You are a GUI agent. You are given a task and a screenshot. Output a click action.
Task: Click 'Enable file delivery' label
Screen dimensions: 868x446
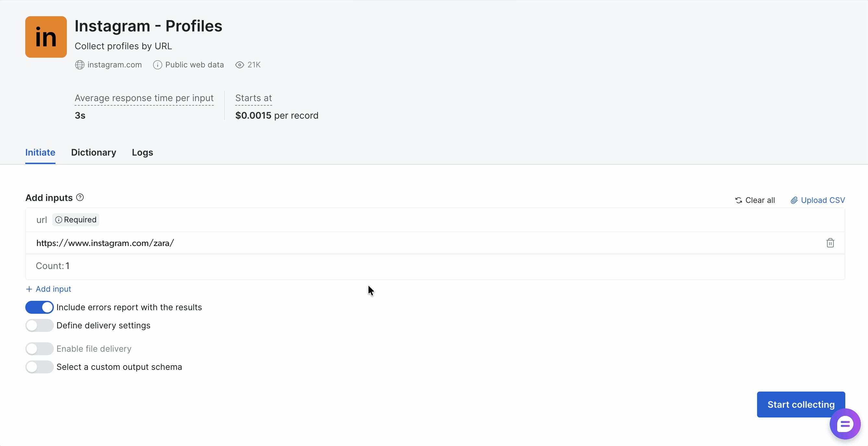tap(94, 349)
